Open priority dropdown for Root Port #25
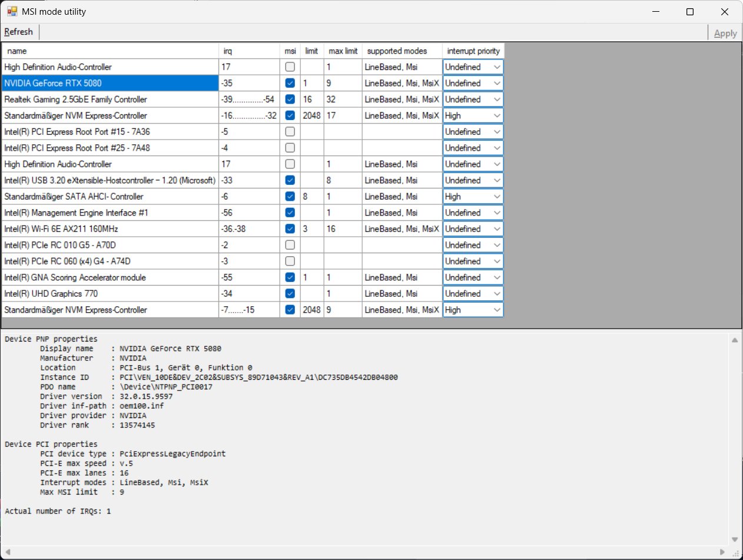 (473, 148)
